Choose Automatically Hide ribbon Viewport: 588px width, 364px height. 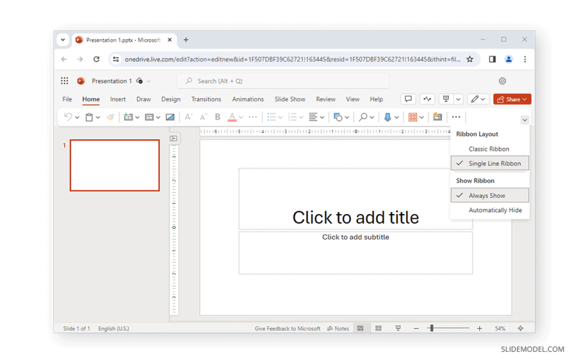point(490,210)
